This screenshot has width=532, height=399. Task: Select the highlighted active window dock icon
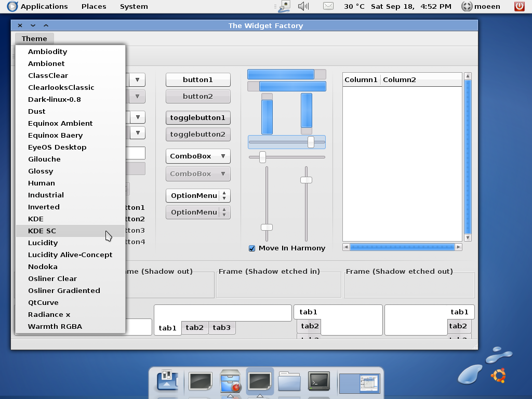pyautogui.click(x=260, y=381)
